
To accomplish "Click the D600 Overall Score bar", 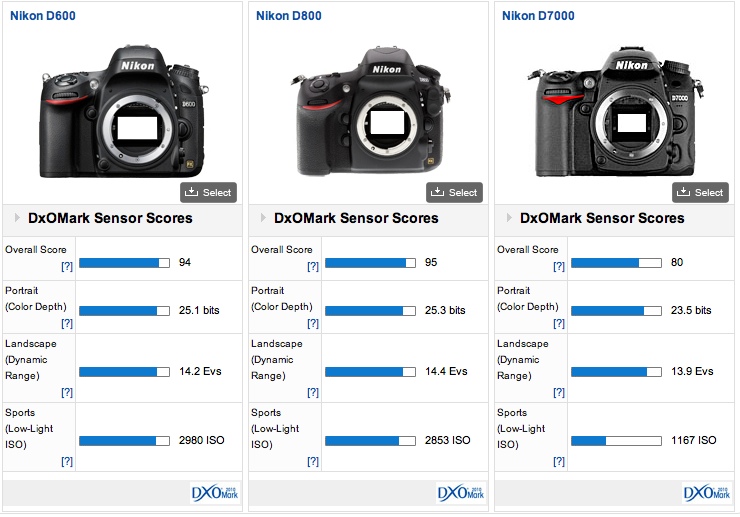I will [125, 263].
